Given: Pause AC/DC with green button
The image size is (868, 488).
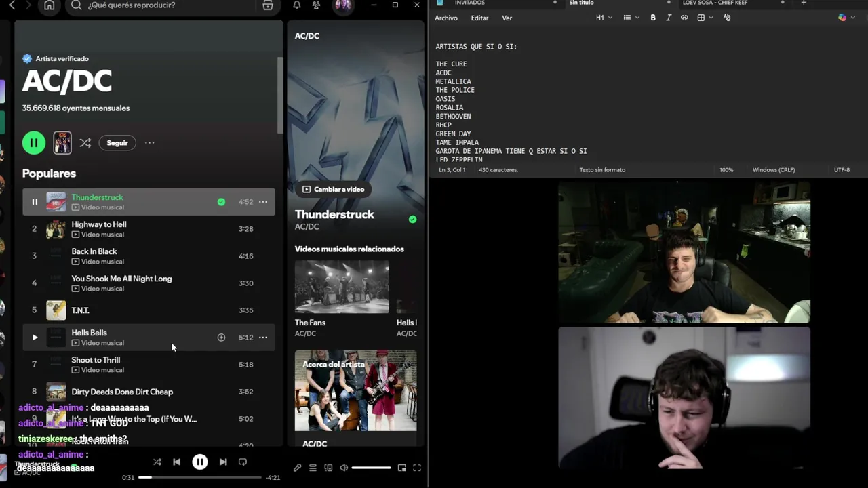Looking at the screenshot, I should point(34,143).
